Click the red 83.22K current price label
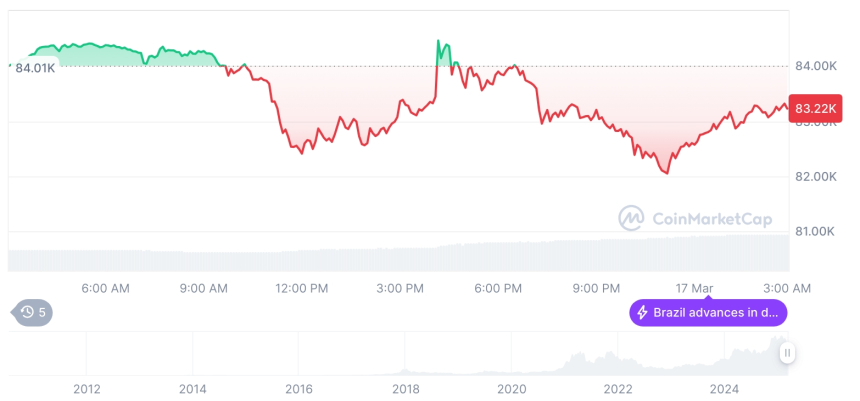 pyautogui.click(x=816, y=108)
